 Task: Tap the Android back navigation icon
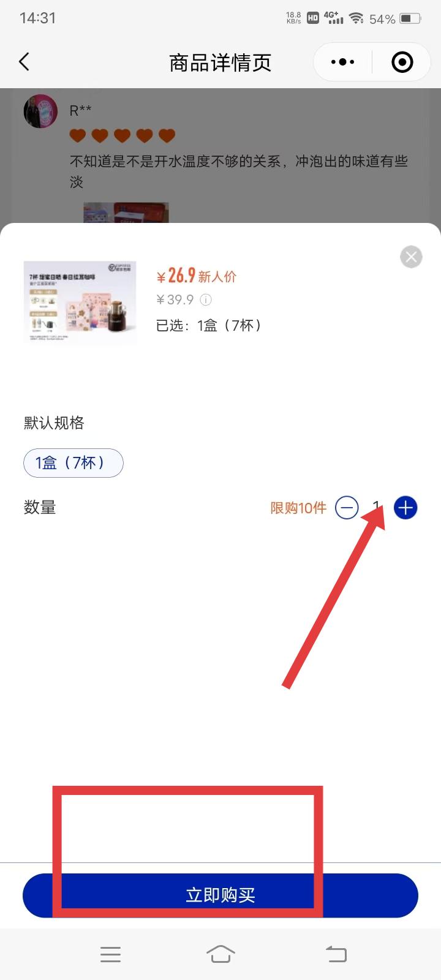[336, 954]
